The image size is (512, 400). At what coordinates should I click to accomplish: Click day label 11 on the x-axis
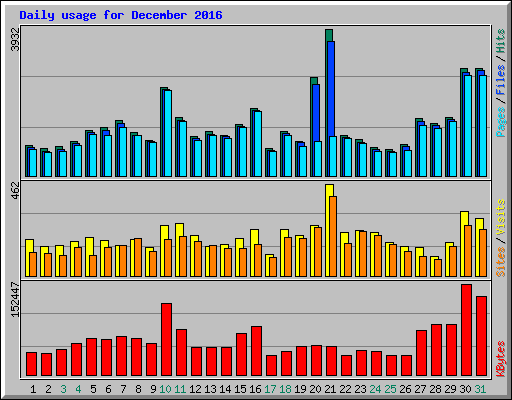click(x=180, y=389)
